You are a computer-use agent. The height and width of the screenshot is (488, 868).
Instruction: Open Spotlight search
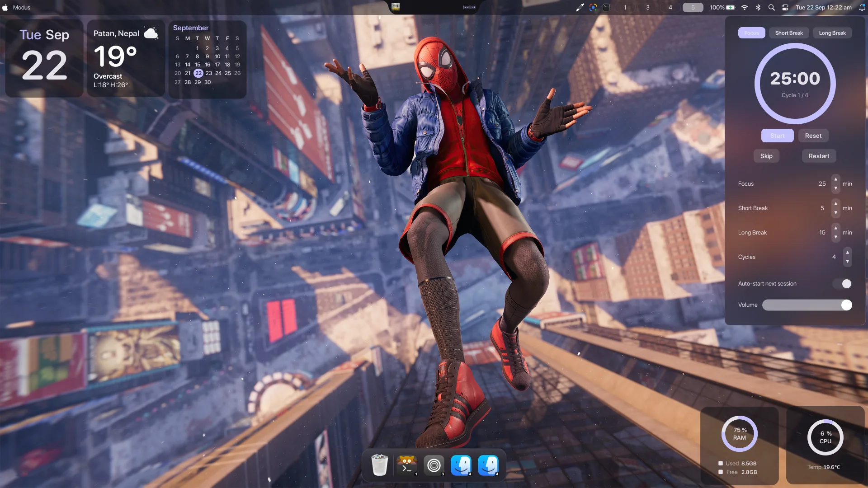pos(772,7)
